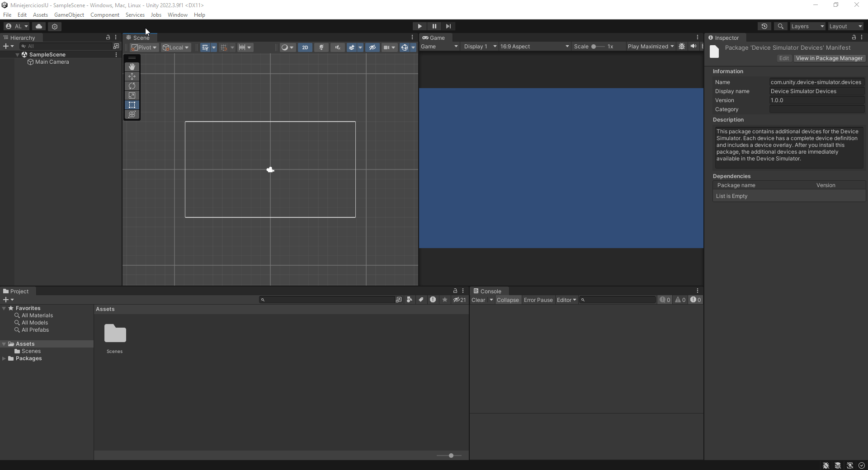
Task: Pause the game playback
Action: click(434, 26)
